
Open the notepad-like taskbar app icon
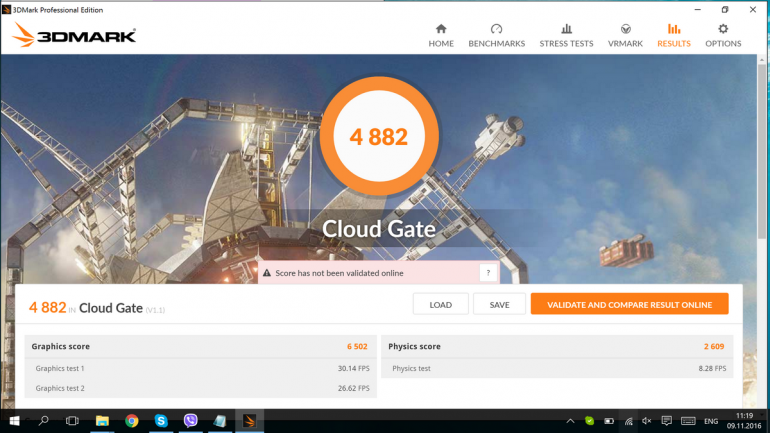pos(220,421)
